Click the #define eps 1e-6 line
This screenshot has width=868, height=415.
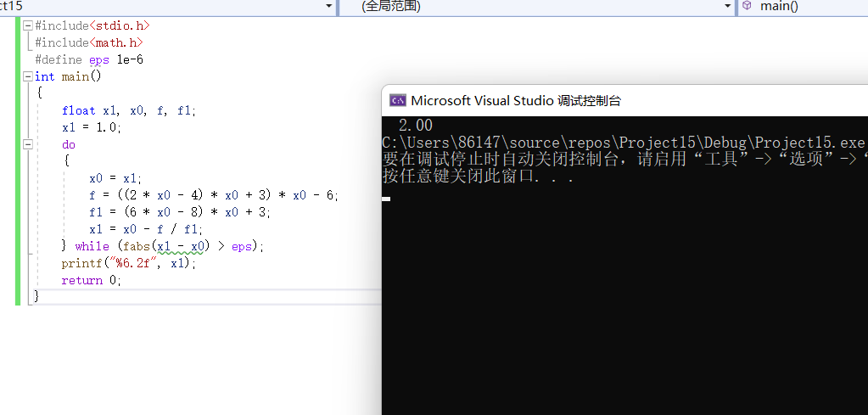pyautogui.click(x=89, y=59)
